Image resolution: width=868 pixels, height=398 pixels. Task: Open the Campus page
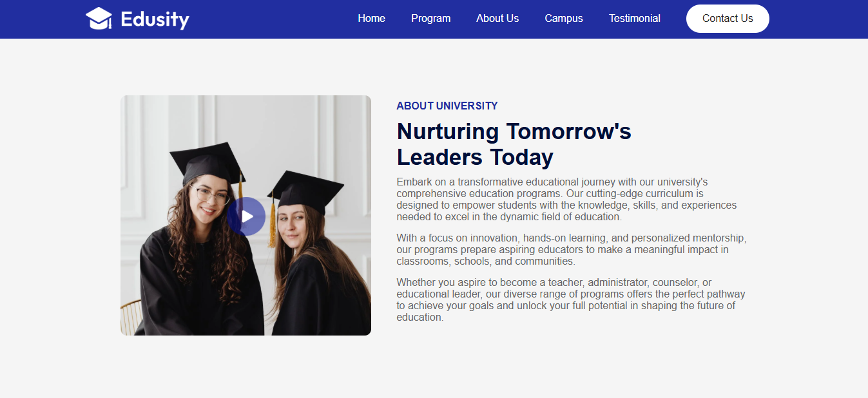point(563,18)
